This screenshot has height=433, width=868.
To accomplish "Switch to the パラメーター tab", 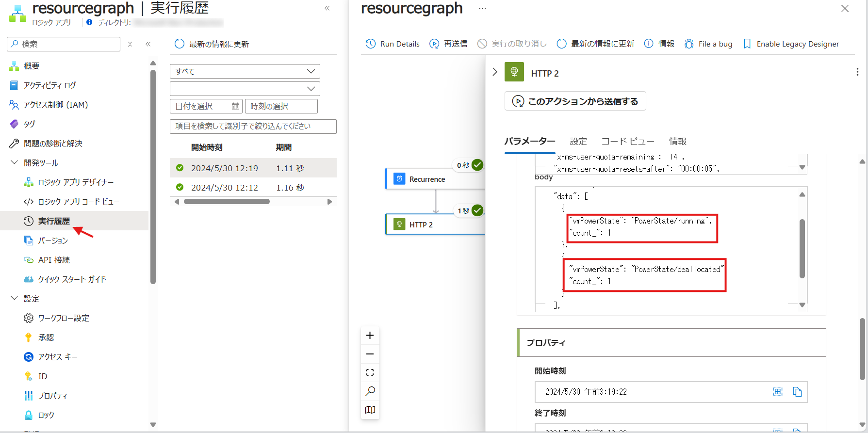I will [530, 141].
